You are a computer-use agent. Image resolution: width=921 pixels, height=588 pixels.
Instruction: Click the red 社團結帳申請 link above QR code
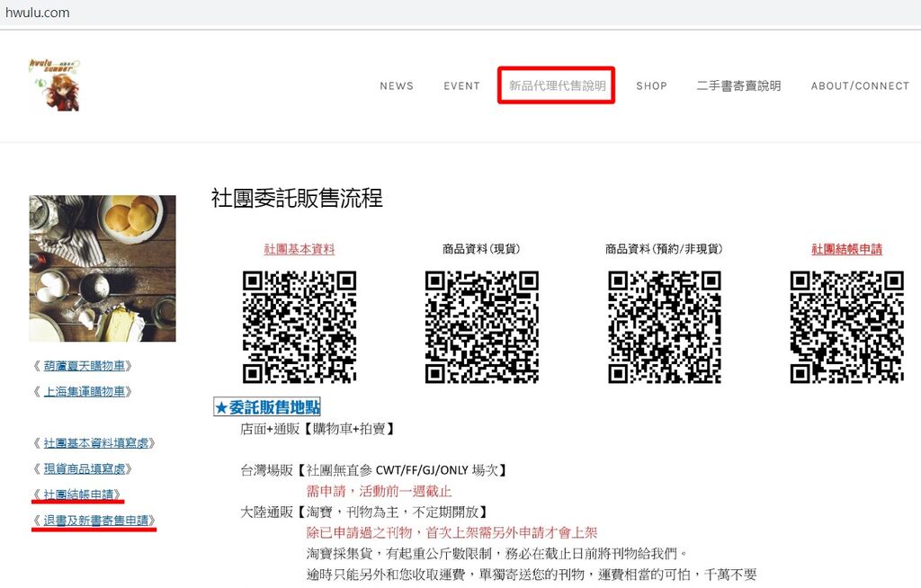pos(847,249)
